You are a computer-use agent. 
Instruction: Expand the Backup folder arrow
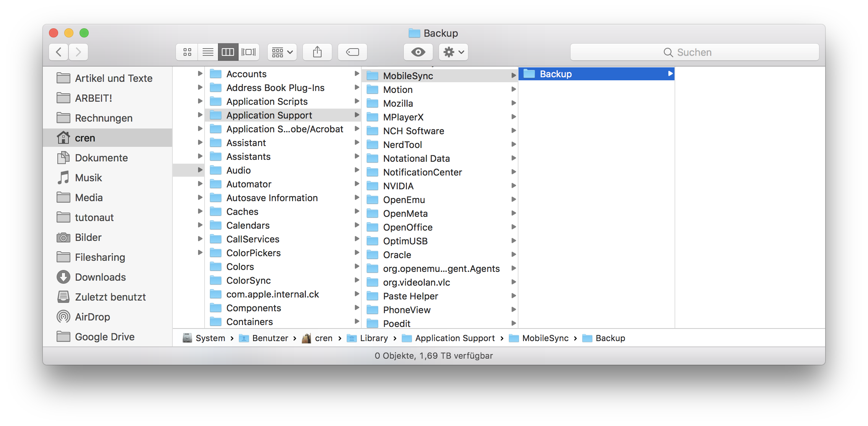click(x=670, y=73)
